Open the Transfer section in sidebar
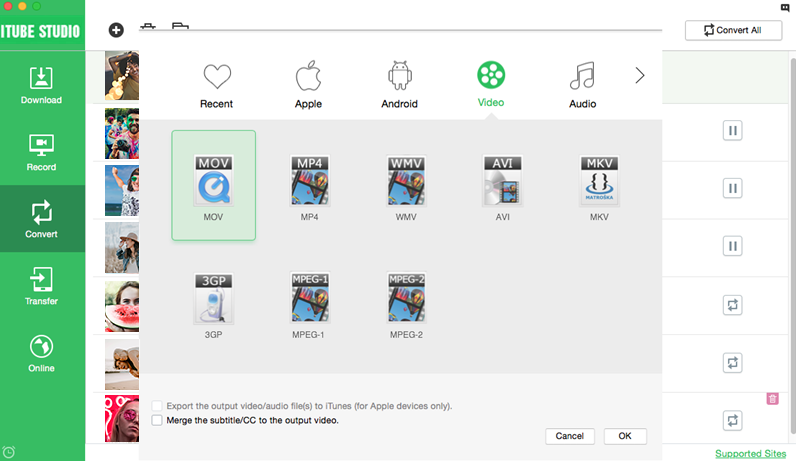 point(42,286)
